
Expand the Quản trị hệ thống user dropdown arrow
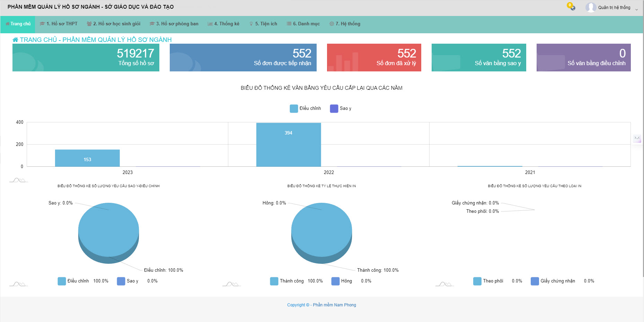click(x=636, y=9)
